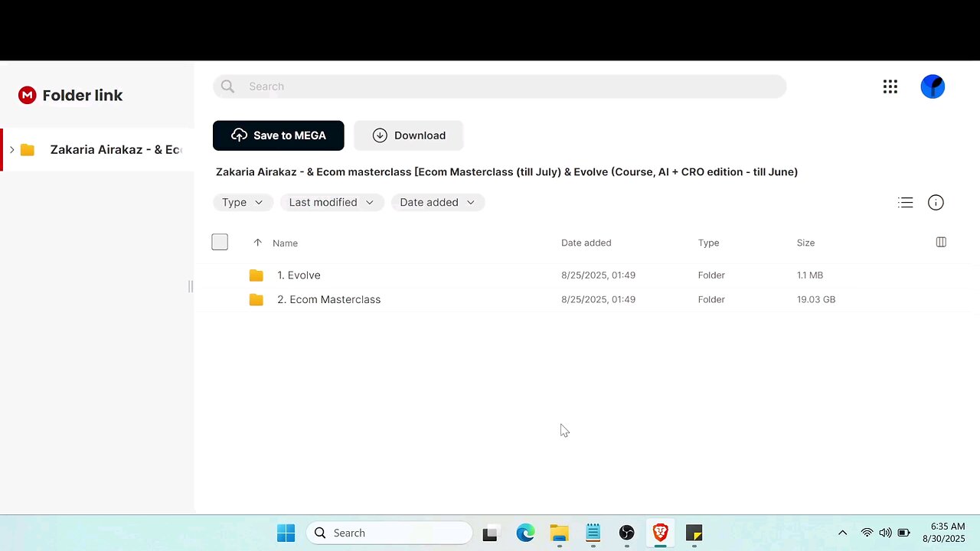Screen dimensions: 980x551
Task: Sort by the Size column header
Action: coord(805,243)
